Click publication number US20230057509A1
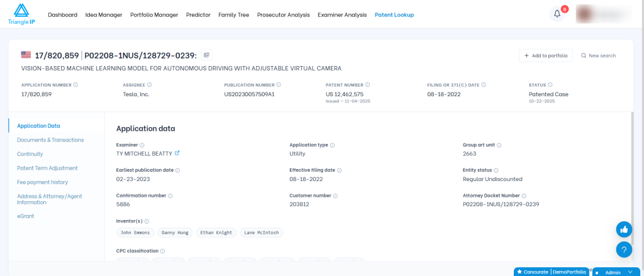 249,94
